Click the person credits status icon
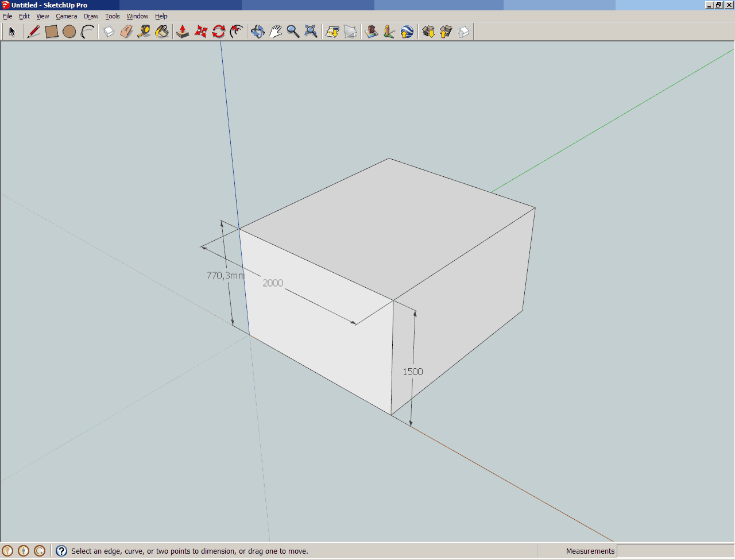 24,551
